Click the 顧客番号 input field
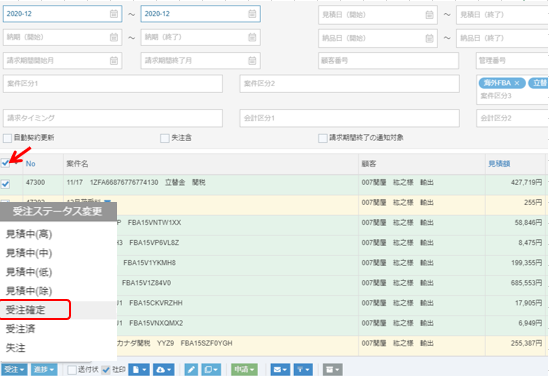Viewport: 549px width, 376px height. point(388,61)
